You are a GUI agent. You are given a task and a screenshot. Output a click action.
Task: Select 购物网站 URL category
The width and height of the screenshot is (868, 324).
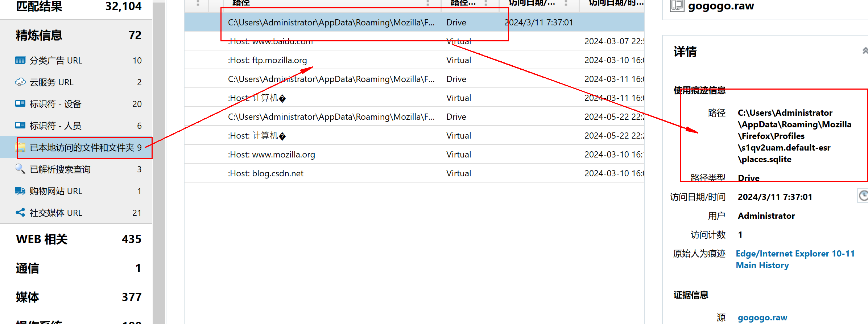[x=76, y=191]
